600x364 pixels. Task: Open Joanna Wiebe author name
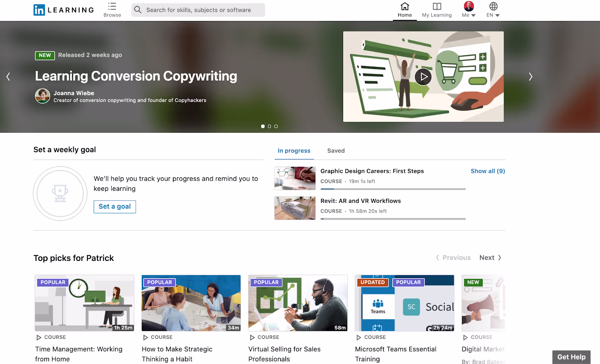74,93
